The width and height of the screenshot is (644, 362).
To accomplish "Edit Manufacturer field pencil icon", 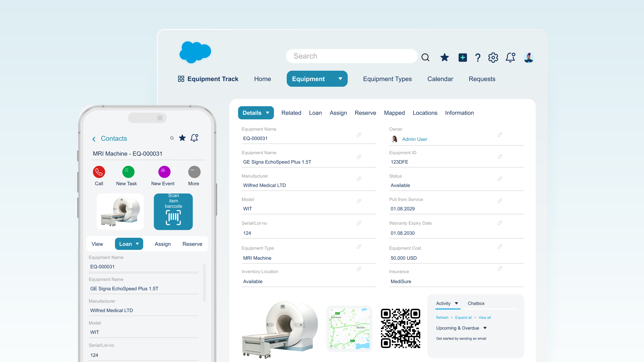I will 359,179.
